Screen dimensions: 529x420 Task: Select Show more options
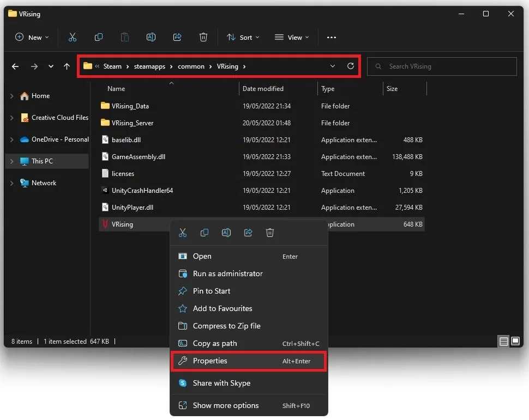[x=249, y=405]
